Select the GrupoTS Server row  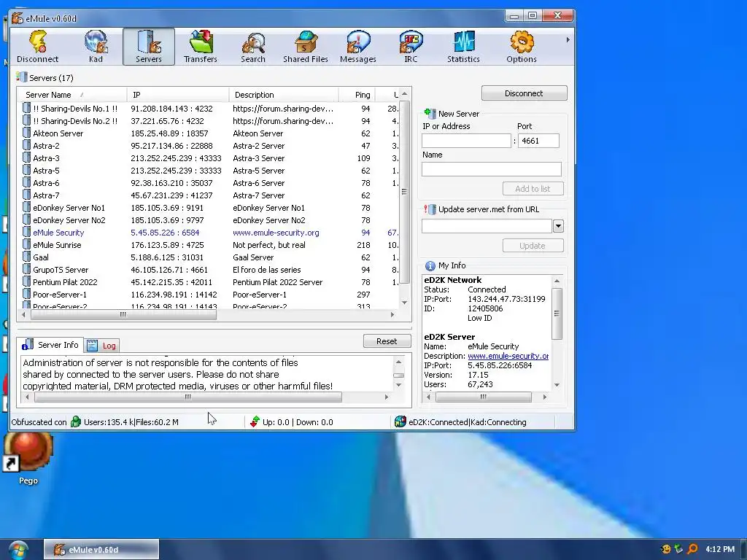click(x=209, y=270)
